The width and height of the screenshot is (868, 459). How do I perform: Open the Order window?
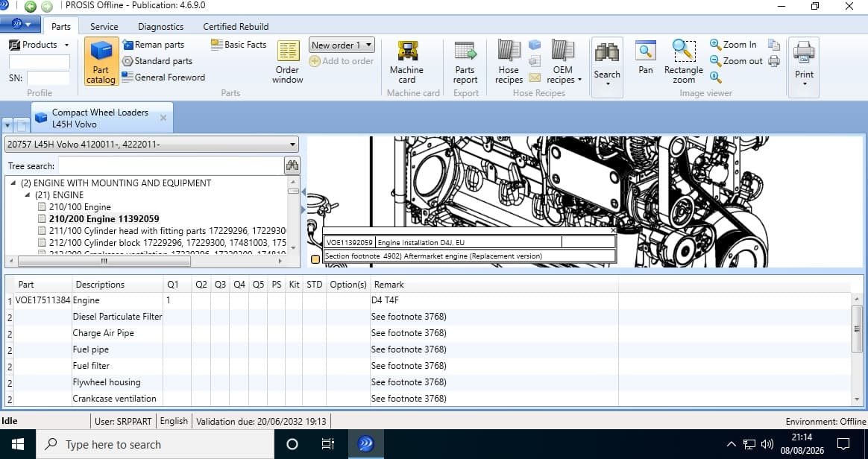click(x=288, y=61)
